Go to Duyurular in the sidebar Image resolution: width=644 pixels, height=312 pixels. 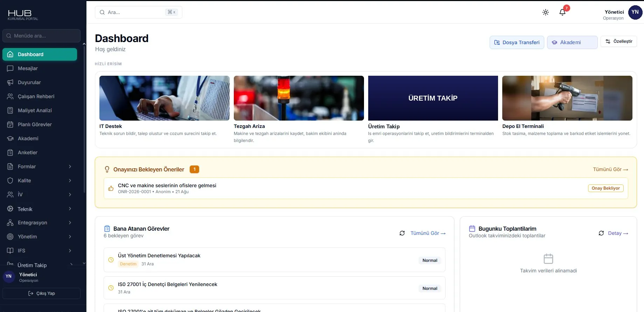(40, 82)
